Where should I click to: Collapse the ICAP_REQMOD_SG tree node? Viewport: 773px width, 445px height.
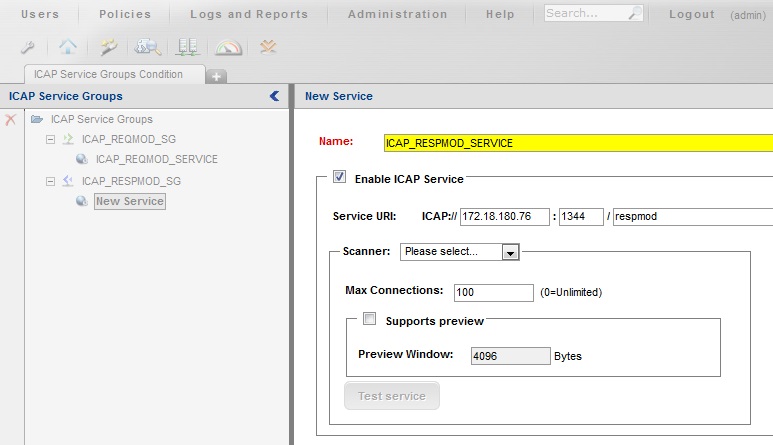(x=50, y=139)
